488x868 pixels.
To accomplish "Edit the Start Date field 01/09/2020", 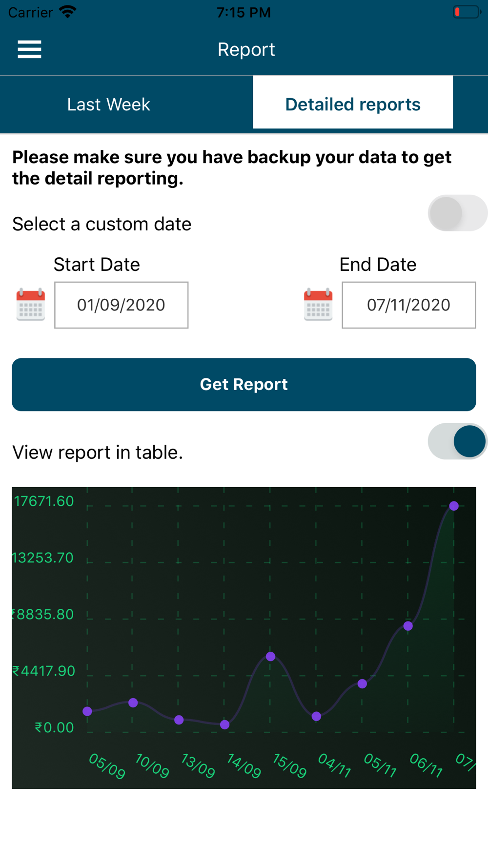I will point(121,305).
